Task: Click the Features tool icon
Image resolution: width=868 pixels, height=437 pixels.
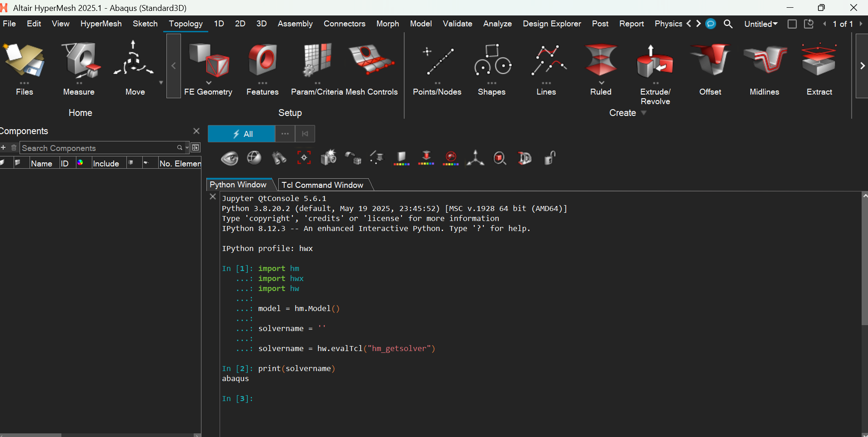Action: coord(262,60)
